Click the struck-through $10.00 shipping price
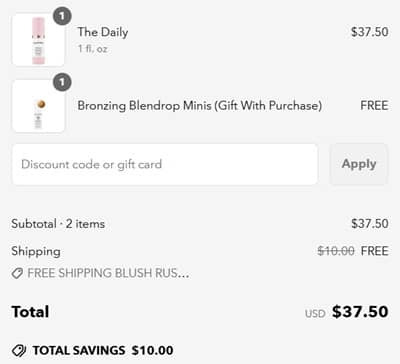Screen dimensions: 400x364 [x=336, y=251]
